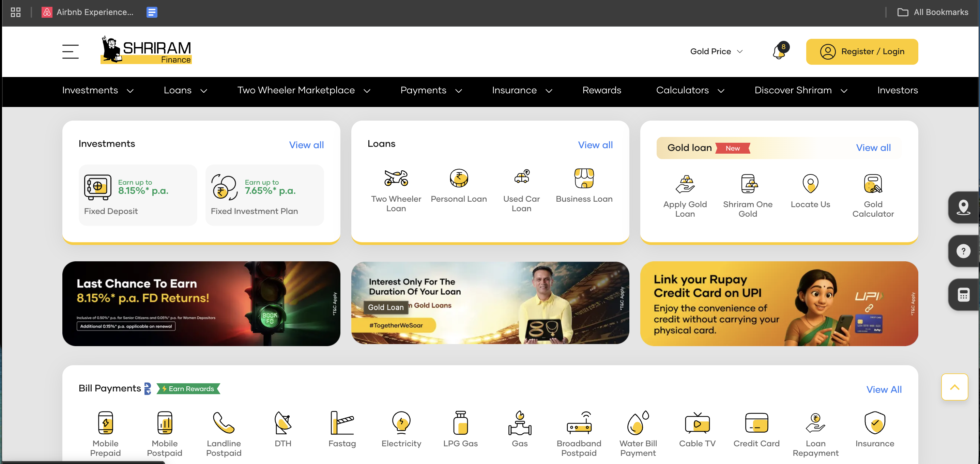Expand the Investments nav menu
The width and height of the screenshot is (980, 464).
tap(98, 90)
